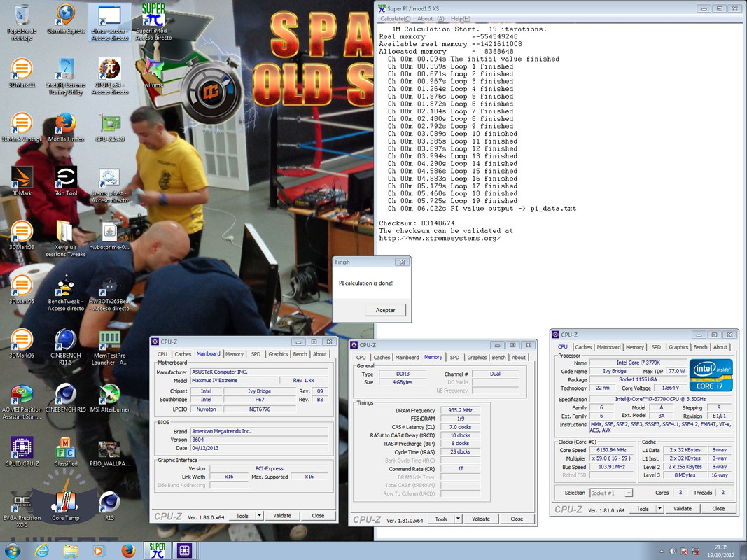This screenshot has width=747, height=560.
Task: Open BenchTweak desktop shortcut
Action: click(66, 293)
